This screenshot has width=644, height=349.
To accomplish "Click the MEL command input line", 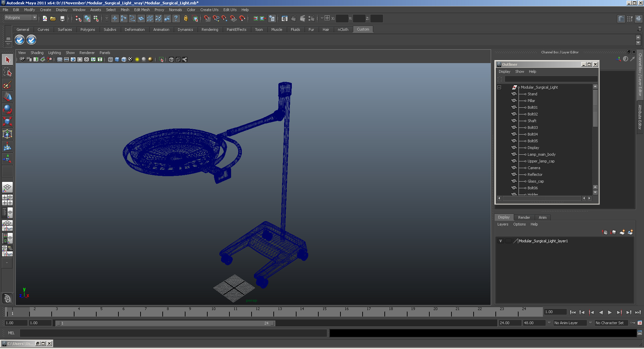I will [173, 333].
